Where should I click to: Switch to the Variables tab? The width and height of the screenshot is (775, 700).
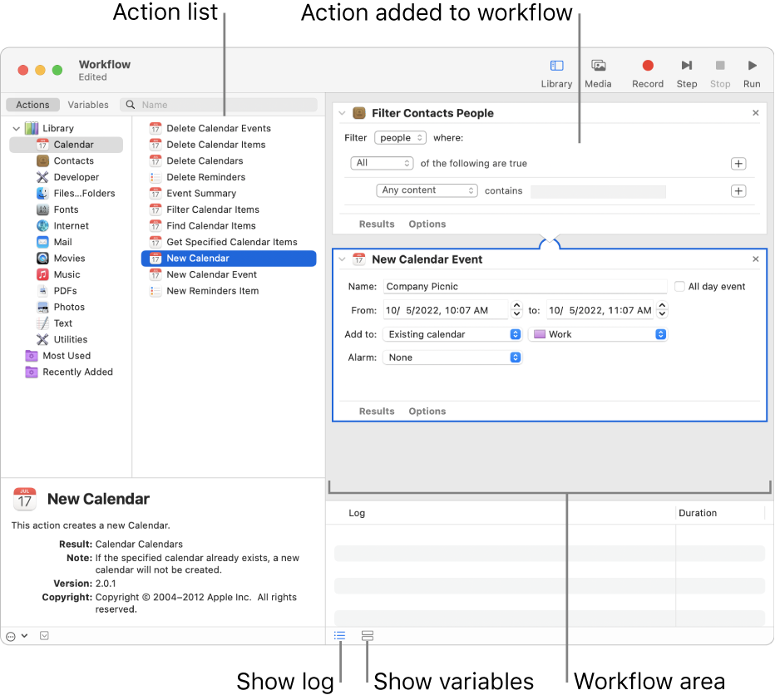88,104
